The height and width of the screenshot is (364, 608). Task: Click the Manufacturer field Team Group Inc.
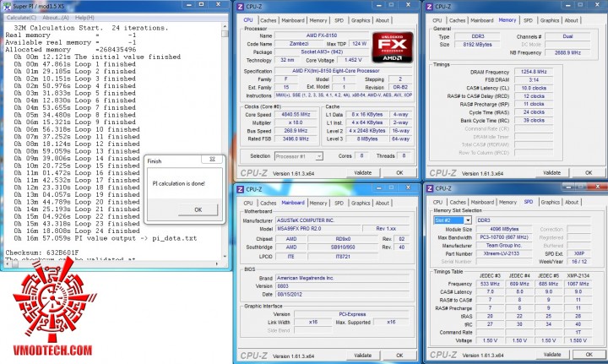pos(504,246)
